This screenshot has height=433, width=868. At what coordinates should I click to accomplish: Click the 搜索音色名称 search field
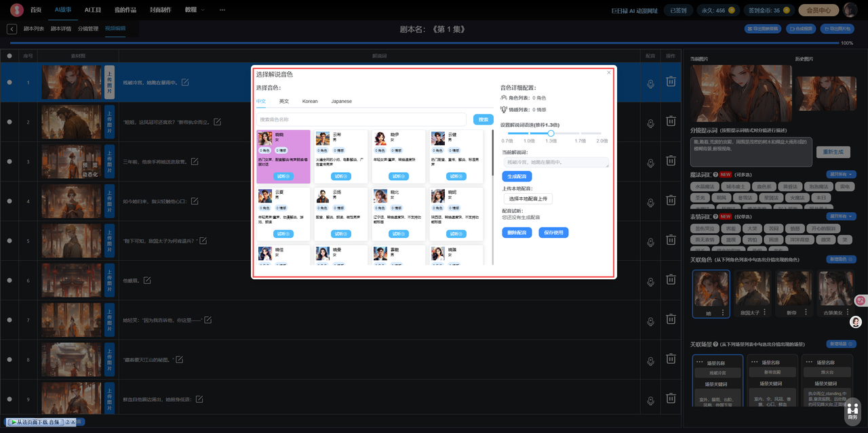pos(361,119)
